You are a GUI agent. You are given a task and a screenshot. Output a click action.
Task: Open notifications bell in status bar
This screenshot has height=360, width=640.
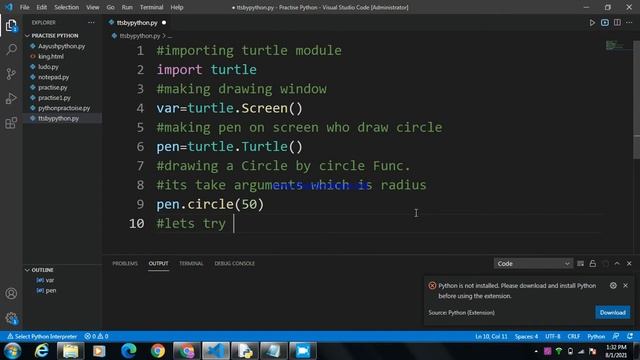pyautogui.click(x=630, y=336)
